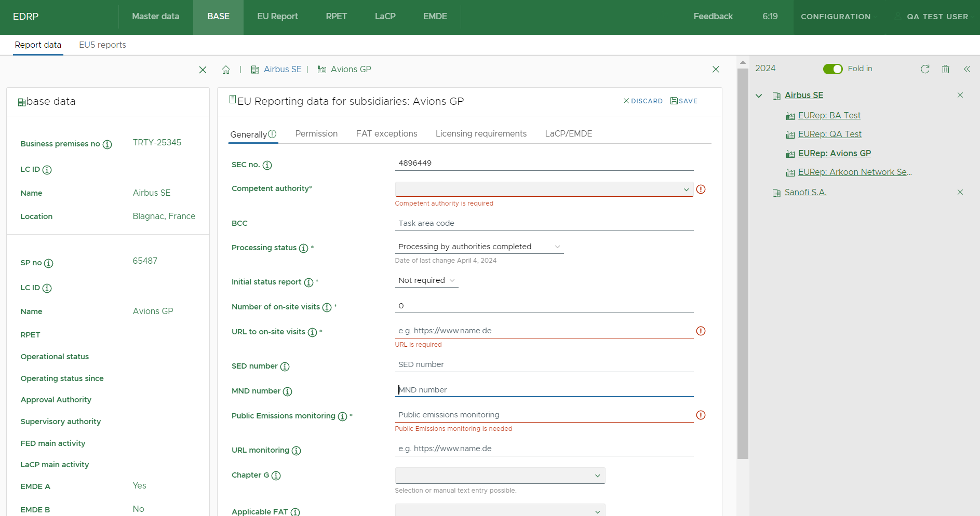The height and width of the screenshot is (516, 980).
Task: Expand the Processing status dropdown
Action: (x=479, y=247)
